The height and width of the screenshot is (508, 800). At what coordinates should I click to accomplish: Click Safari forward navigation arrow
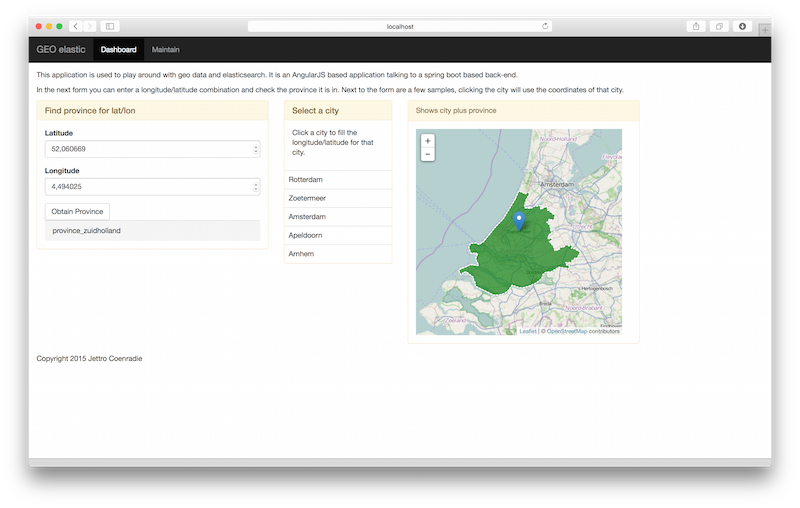coord(89,26)
